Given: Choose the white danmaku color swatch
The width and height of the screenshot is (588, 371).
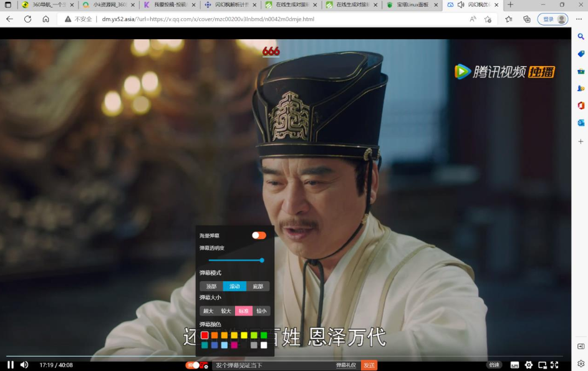Looking at the screenshot, I should pos(264,345).
